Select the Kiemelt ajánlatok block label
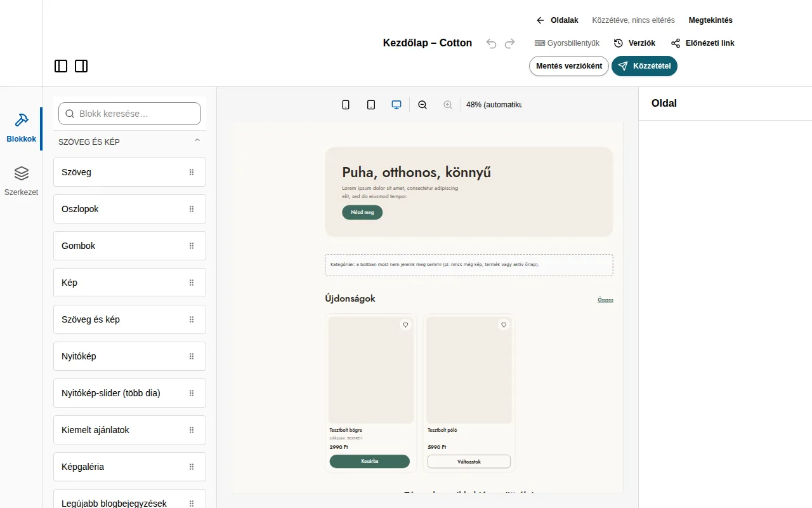This screenshot has height=508, width=812. coord(95,430)
